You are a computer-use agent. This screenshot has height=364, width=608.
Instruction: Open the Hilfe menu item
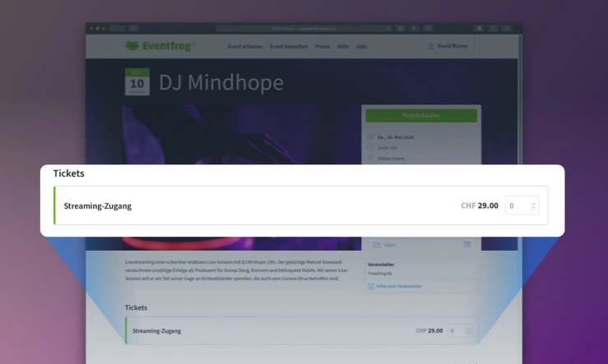click(343, 47)
